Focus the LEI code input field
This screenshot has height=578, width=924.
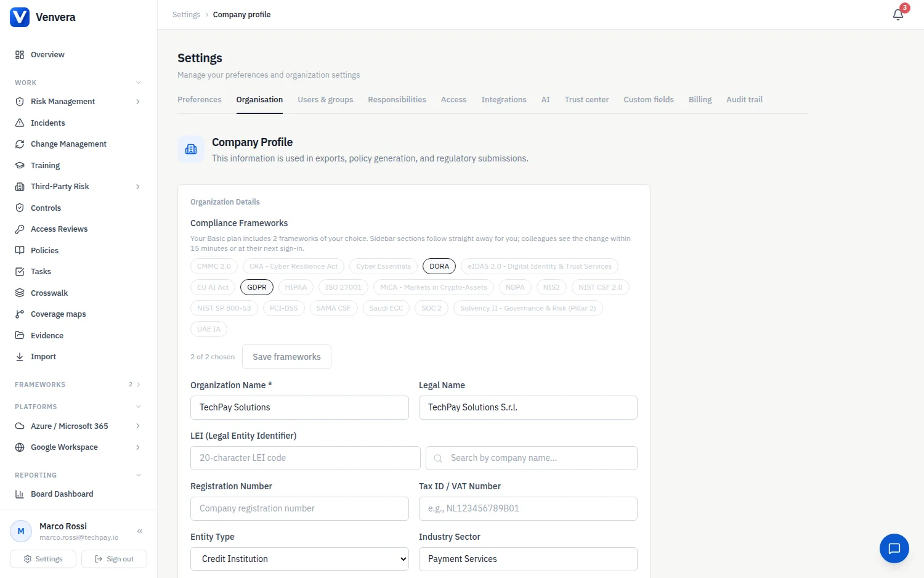tap(306, 458)
